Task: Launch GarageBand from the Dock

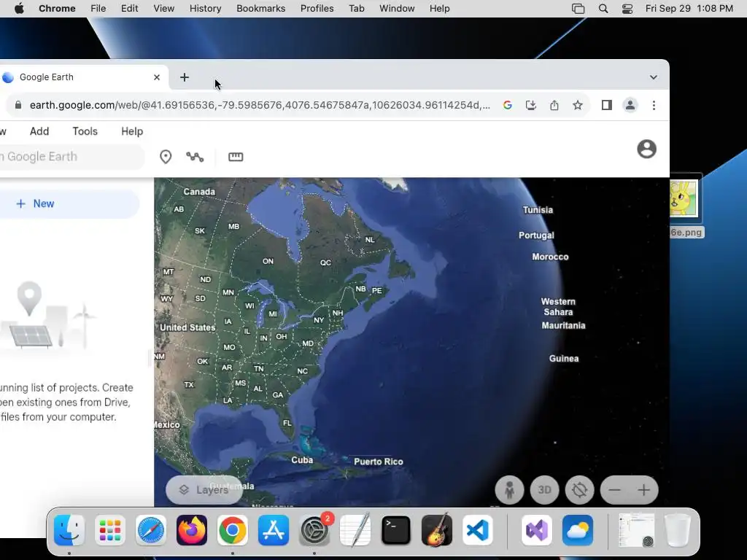Action: coord(437,530)
